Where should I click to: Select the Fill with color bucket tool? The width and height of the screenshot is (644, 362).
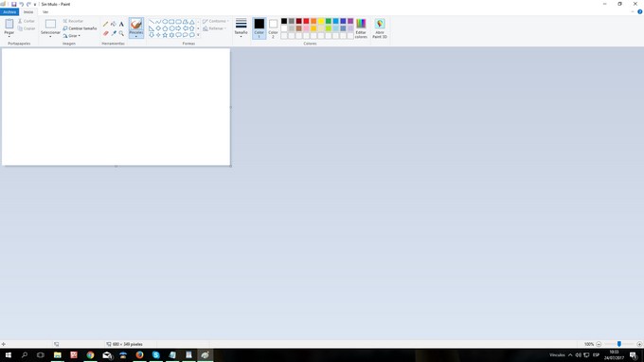click(x=114, y=25)
